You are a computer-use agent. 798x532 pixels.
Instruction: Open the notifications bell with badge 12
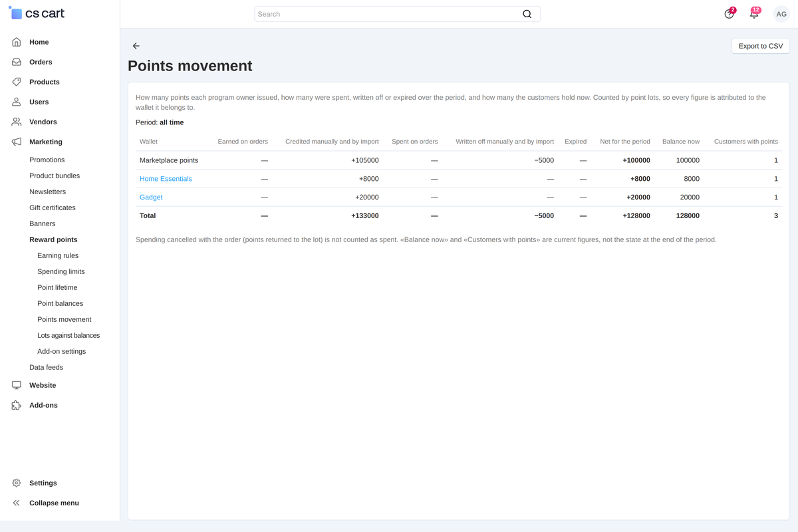click(x=754, y=13)
